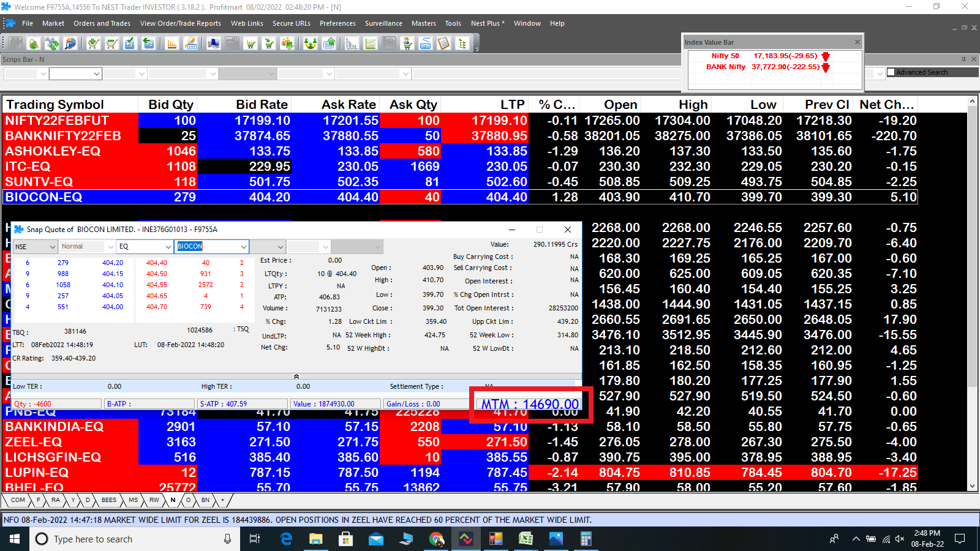Image resolution: width=980 pixels, height=551 pixels.
Task: Open the third Scrips Bar dropdown
Action: point(125,73)
